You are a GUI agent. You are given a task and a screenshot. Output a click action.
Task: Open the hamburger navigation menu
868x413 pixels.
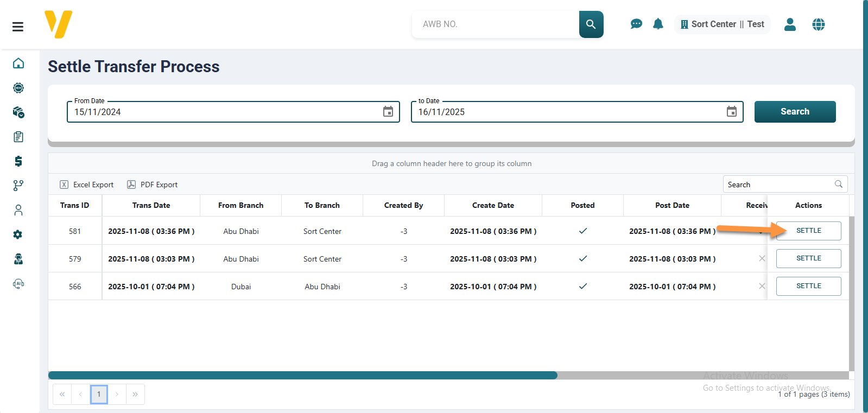pos(18,27)
